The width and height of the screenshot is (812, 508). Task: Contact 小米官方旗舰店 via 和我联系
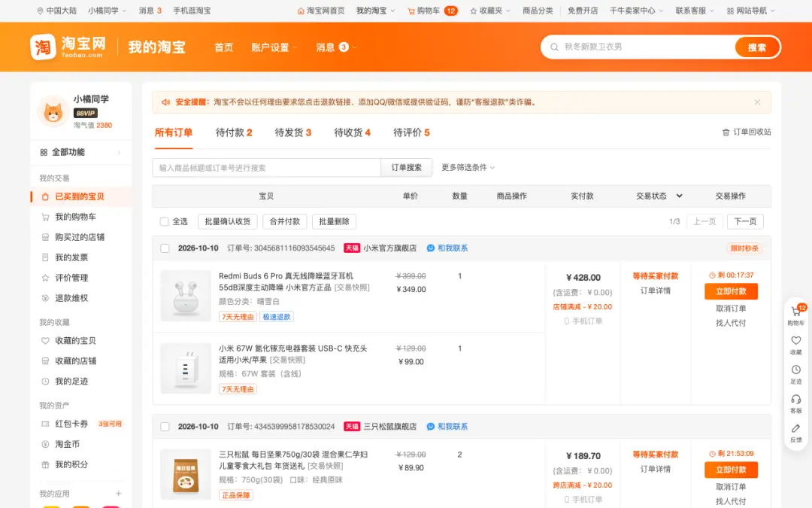(447, 248)
